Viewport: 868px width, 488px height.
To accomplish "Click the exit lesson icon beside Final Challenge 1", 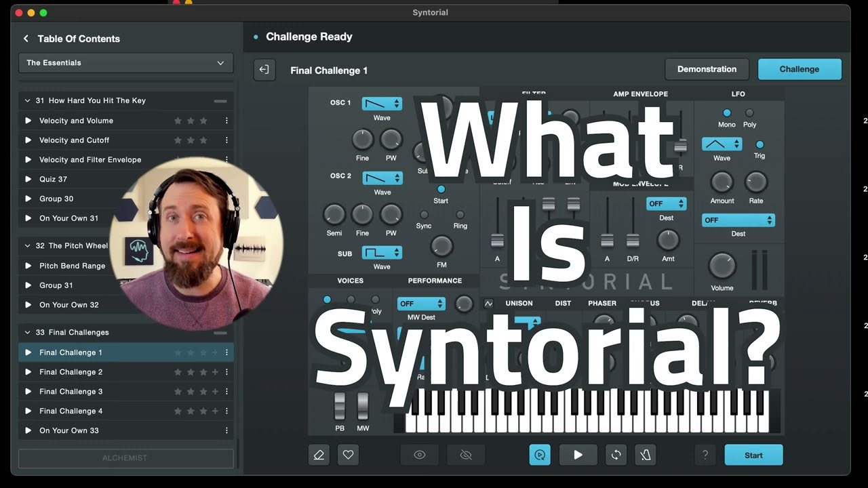I will point(264,70).
